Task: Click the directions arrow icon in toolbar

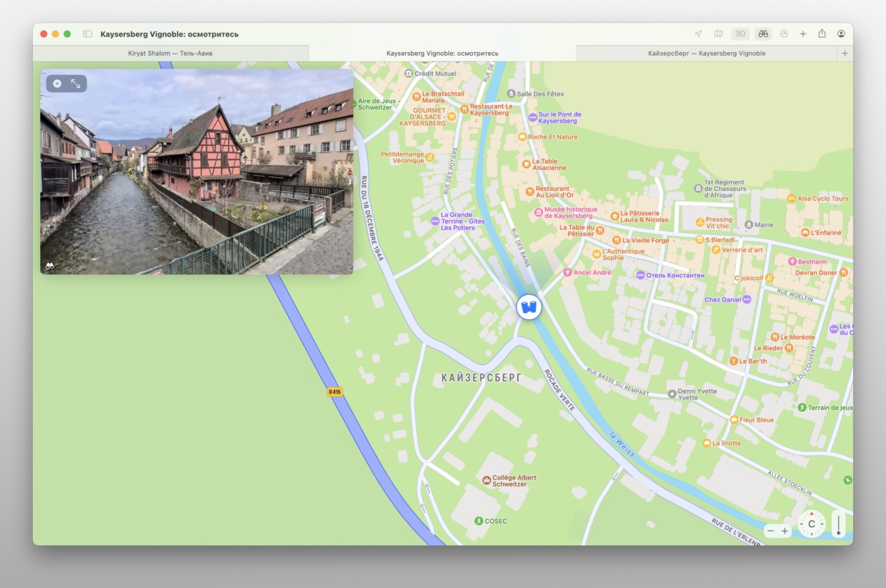Action: click(784, 34)
